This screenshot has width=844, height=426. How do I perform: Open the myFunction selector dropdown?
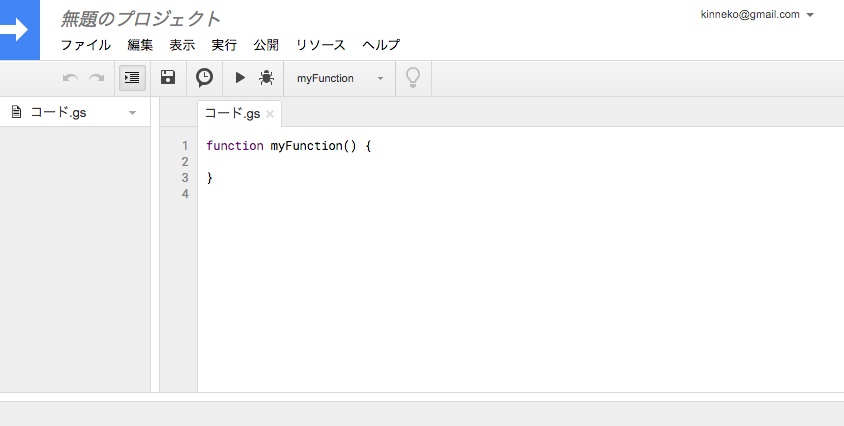pyautogui.click(x=339, y=78)
